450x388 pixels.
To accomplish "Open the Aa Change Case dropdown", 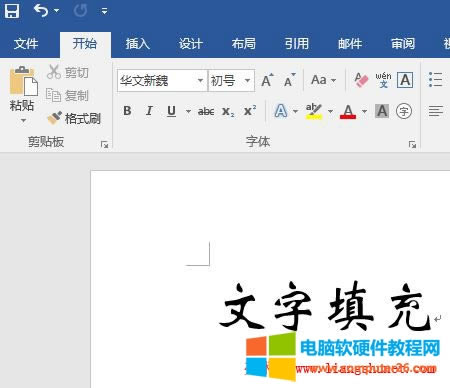I will [x=323, y=80].
